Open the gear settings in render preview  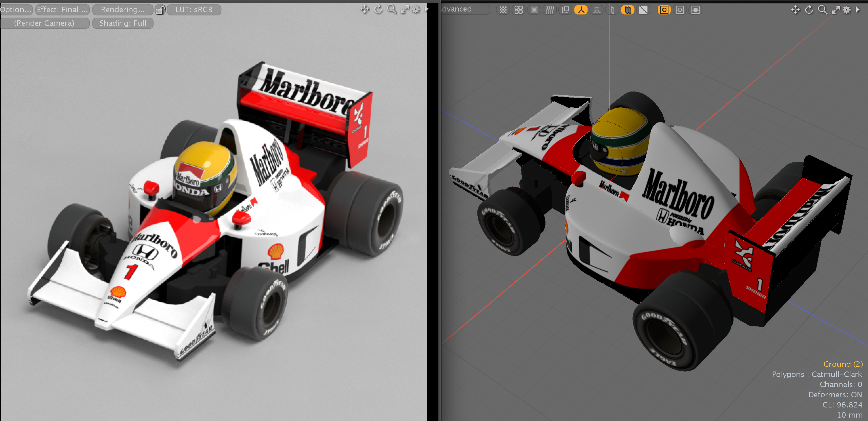416,9
